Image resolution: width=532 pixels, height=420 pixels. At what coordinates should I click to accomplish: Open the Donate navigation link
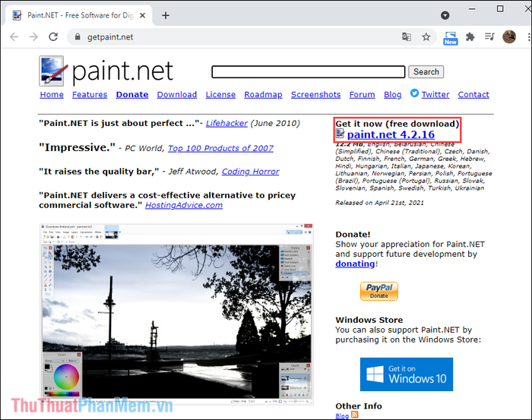click(x=132, y=95)
